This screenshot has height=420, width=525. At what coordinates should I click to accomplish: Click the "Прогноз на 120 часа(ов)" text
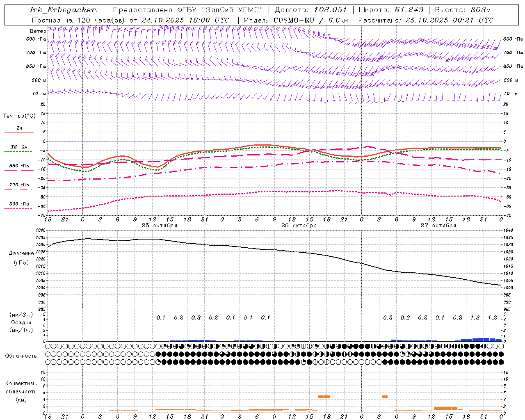tap(79, 20)
